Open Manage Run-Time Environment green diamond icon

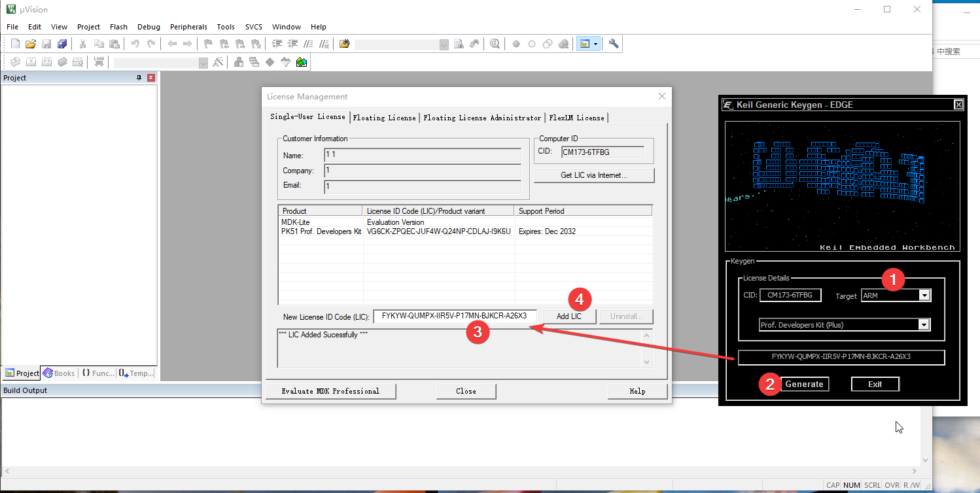click(x=270, y=62)
